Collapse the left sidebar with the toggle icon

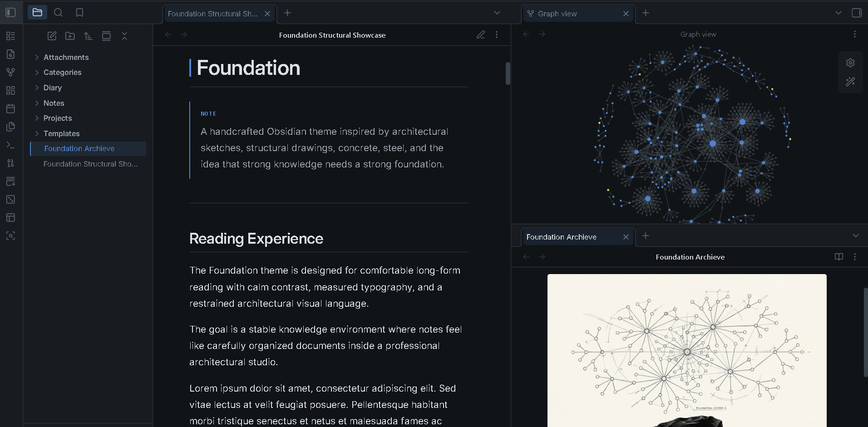pos(10,12)
